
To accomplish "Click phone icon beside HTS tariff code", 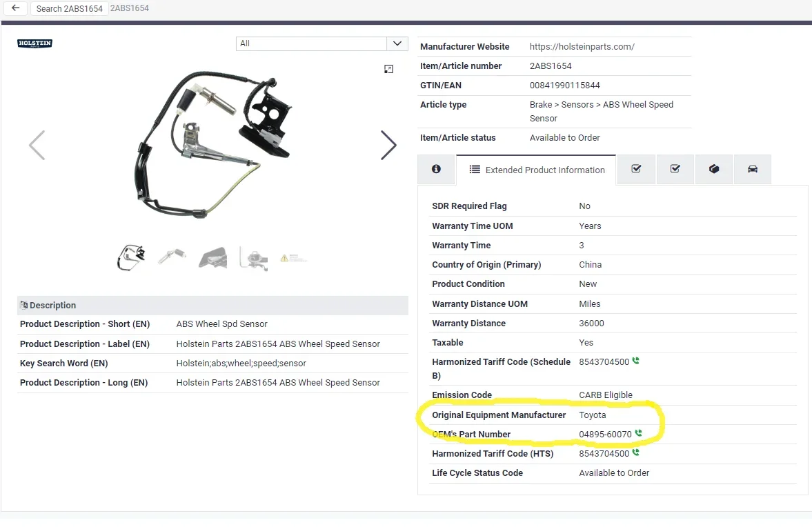I will pos(636,453).
